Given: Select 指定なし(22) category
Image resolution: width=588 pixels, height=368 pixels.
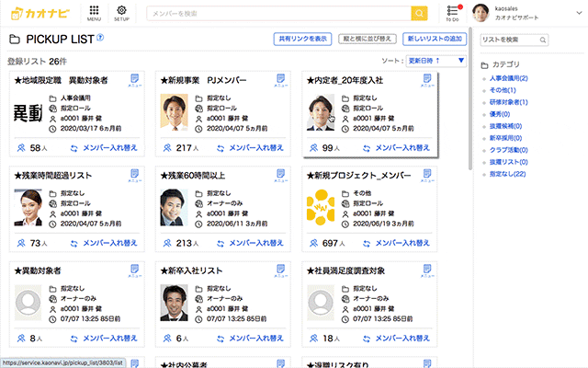Looking at the screenshot, I should click(x=508, y=174).
